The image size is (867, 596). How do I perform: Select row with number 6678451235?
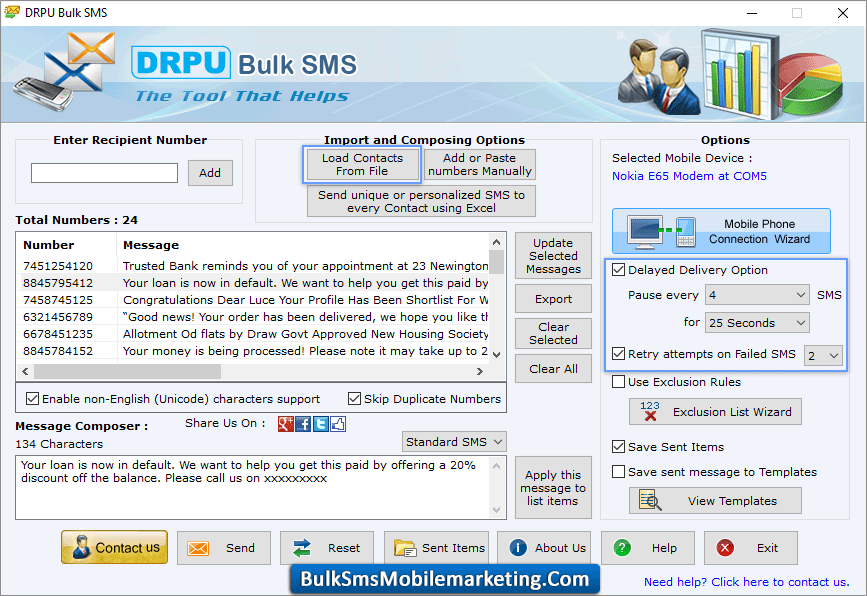[255, 334]
